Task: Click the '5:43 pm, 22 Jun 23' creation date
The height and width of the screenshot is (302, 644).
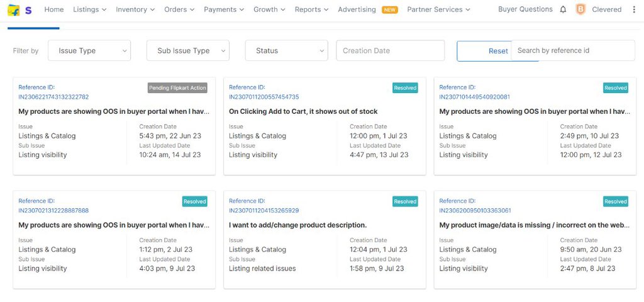Action: click(170, 136)
